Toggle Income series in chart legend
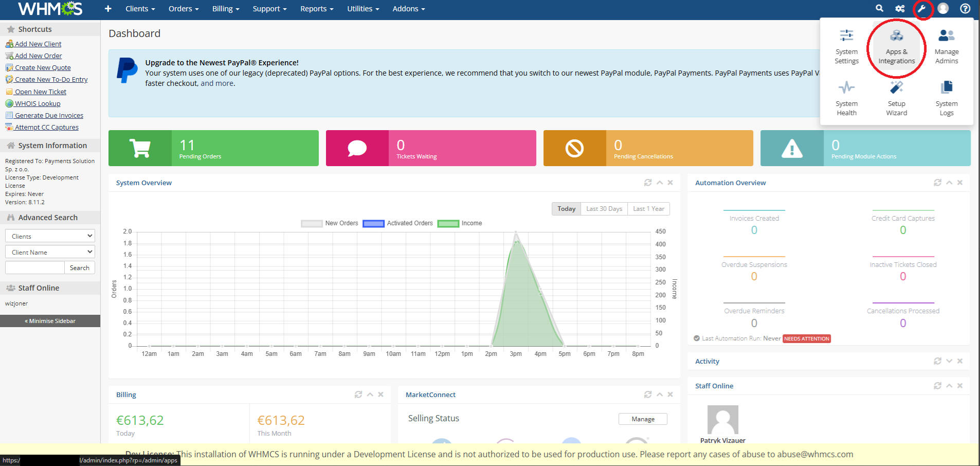The height and width of the screenshot is (466, 980). coord(460,223)
